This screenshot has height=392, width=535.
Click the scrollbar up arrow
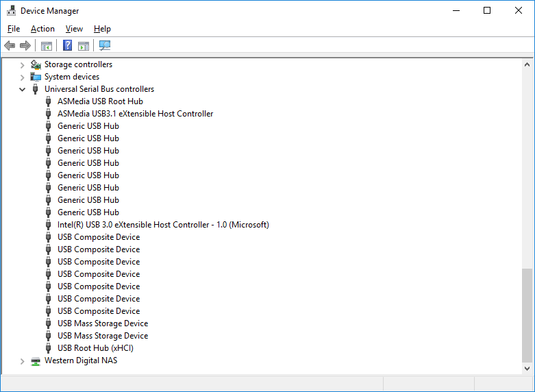pyautogui.click(x=527, y=64)
